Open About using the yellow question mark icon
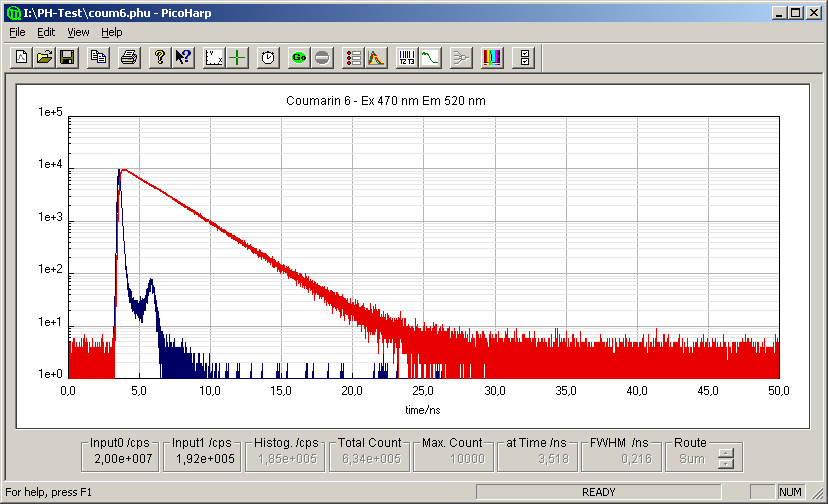Screen dimensions: 828x504 tap(159, 58)
